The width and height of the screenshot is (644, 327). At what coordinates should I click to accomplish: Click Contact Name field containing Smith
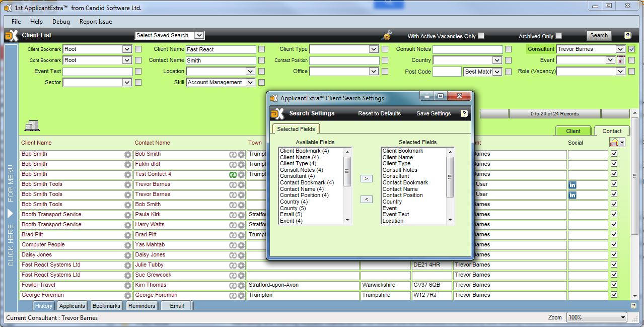[221, 60]
